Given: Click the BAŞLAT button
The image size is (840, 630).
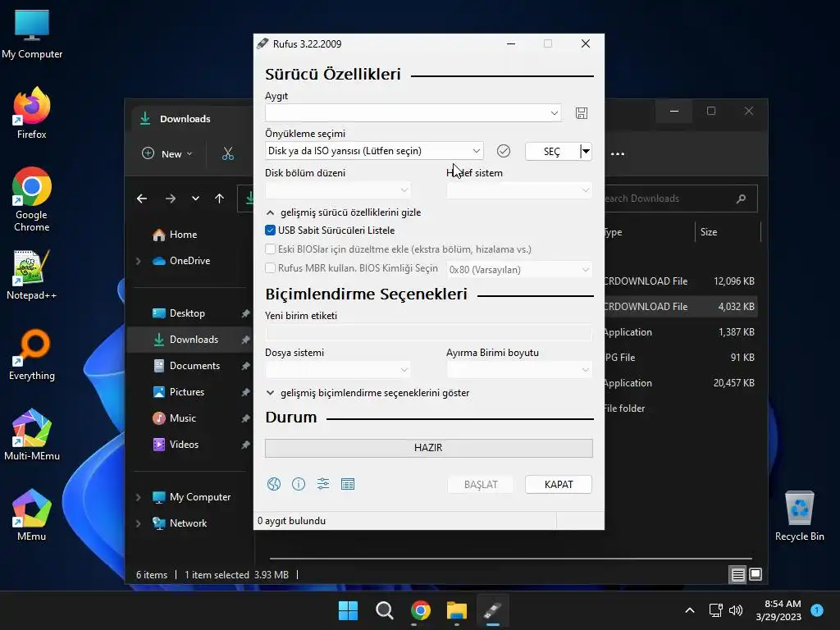Looking at the screenshot, I should click(481, 484).
